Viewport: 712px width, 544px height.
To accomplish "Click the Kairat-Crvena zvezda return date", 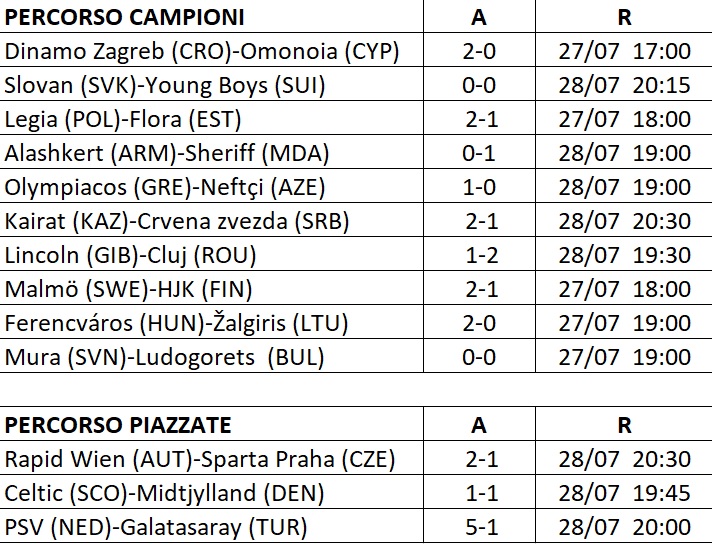I will pyautogui.click(x=624, y=221).
